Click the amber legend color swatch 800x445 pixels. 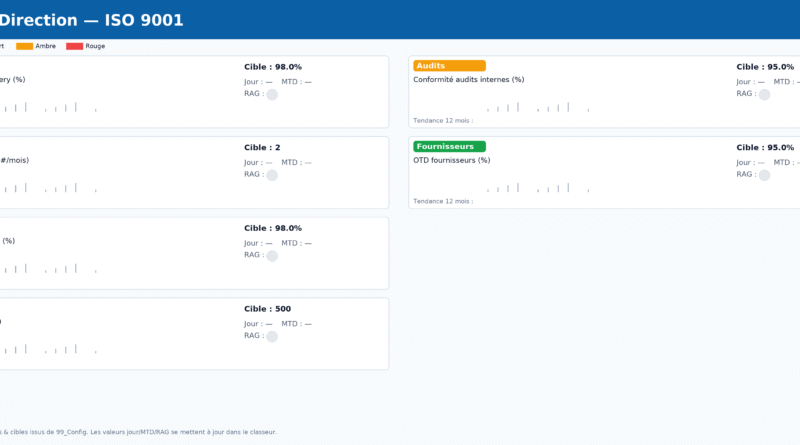point(25,46)
